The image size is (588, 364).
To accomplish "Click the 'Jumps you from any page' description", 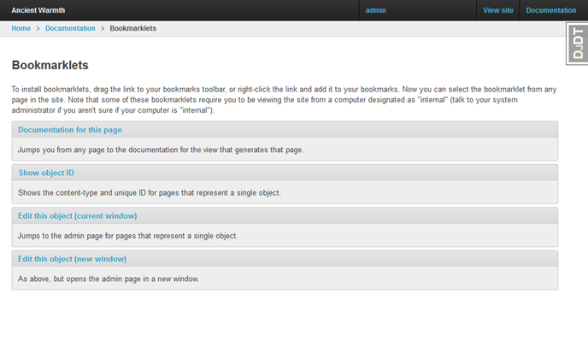I will coord(161,150).
